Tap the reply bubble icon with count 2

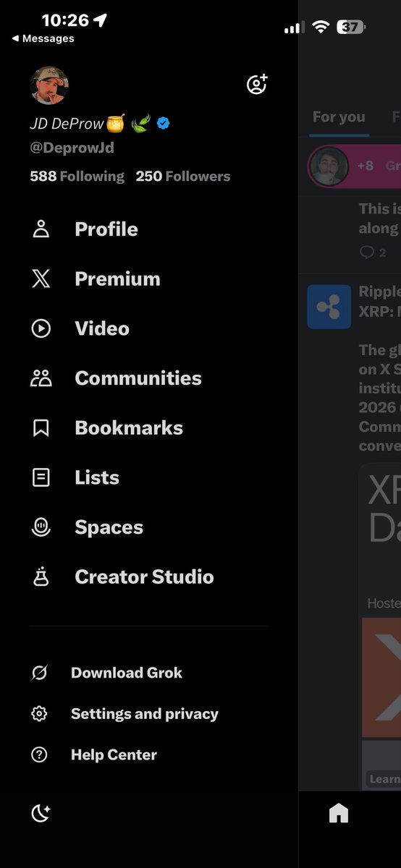pos(367,252)
